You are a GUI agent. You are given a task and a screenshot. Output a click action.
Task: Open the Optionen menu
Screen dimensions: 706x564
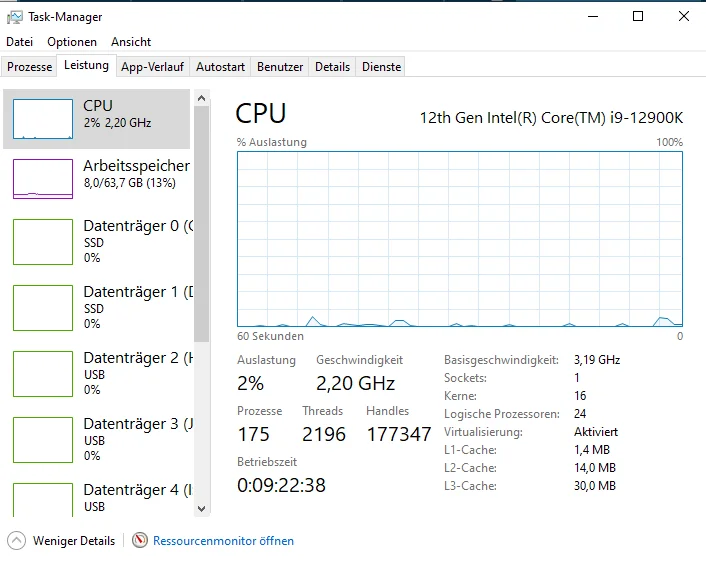point(72,42)
